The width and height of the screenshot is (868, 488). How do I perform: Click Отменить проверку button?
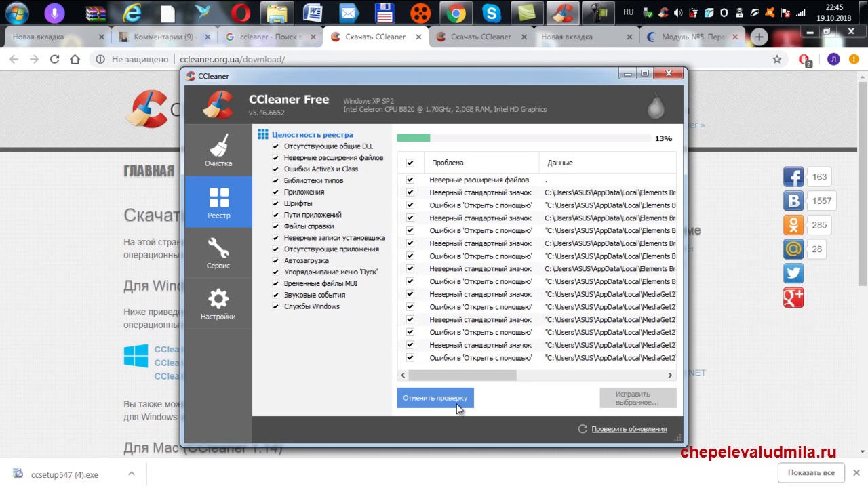[435, 398]
